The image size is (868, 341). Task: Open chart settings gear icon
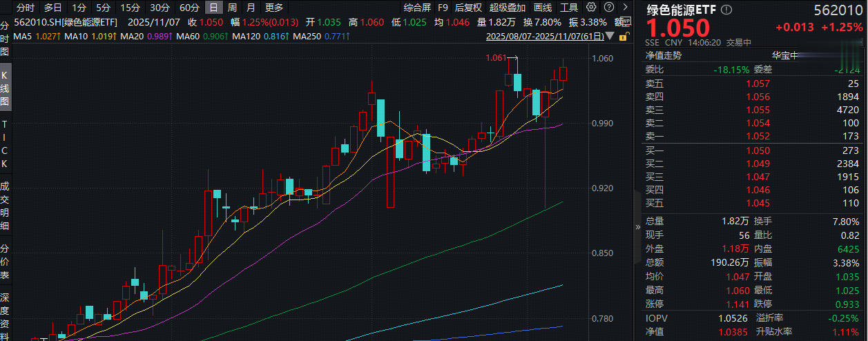pos(591,7)
